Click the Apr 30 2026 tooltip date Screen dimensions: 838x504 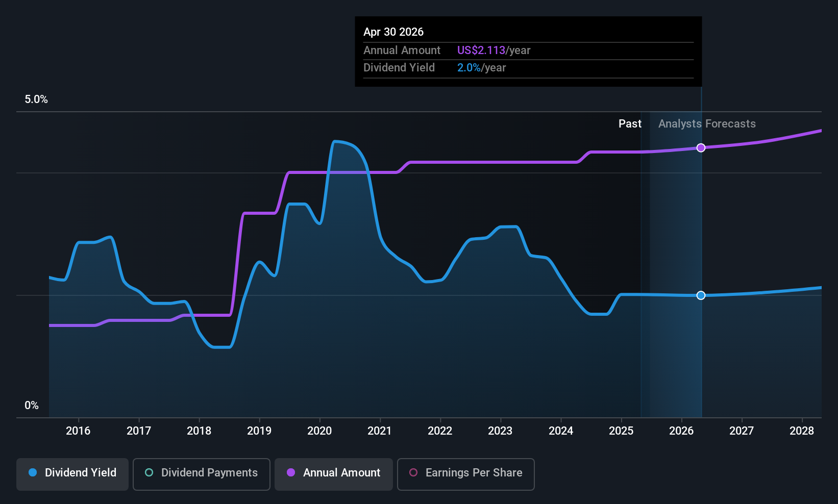coord(393,32)
